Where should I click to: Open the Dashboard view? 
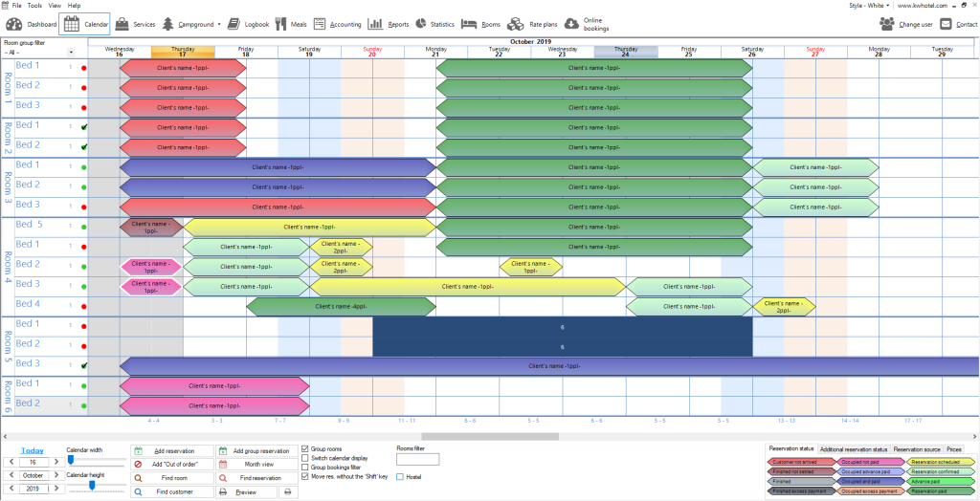pyautogui.click(x=31, y=24)
